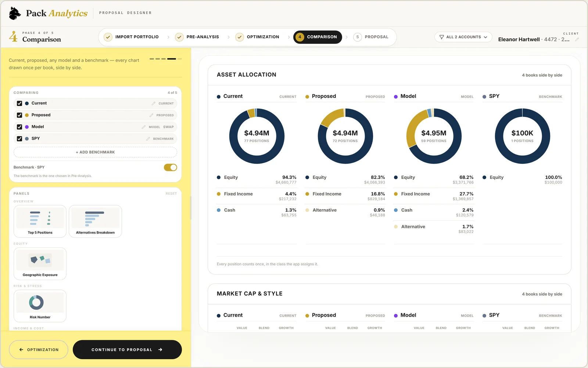Click the checkmark icon on Pre-Analysis step
588x368 pixels.
point(179,37)
